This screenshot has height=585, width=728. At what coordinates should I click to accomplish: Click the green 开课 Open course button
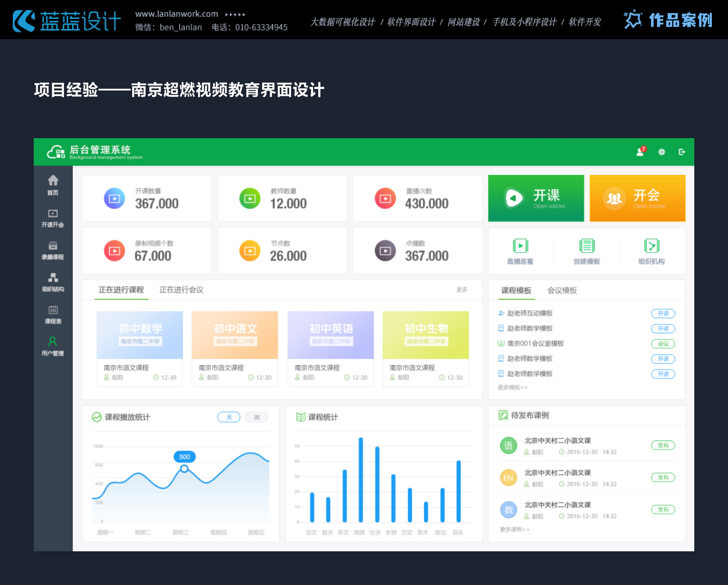[x=536, y=198]
